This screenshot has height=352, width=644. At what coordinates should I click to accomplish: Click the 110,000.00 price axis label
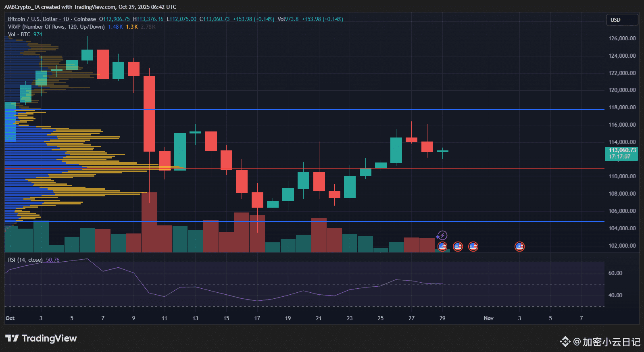[622, 176]
